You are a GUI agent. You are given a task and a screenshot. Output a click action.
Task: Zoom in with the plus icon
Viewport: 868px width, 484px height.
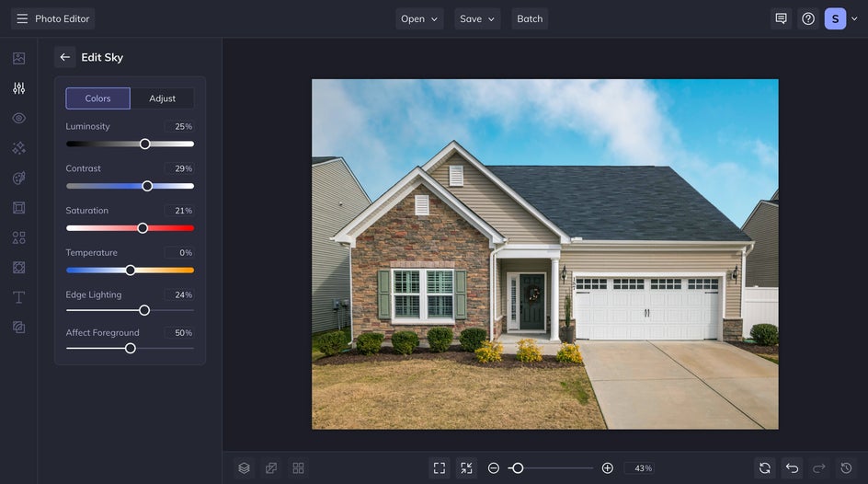coord(607,468)
